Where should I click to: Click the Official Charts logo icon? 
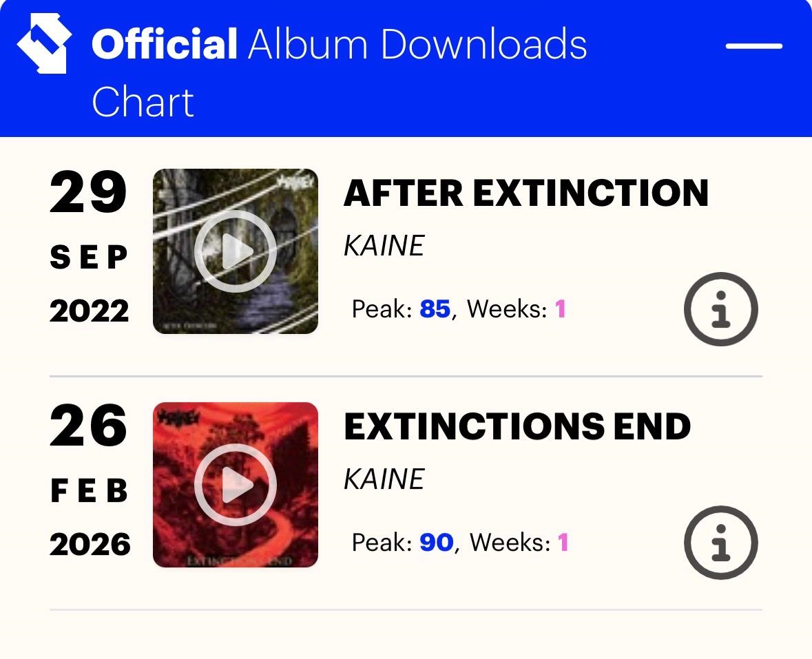[44, 44]
